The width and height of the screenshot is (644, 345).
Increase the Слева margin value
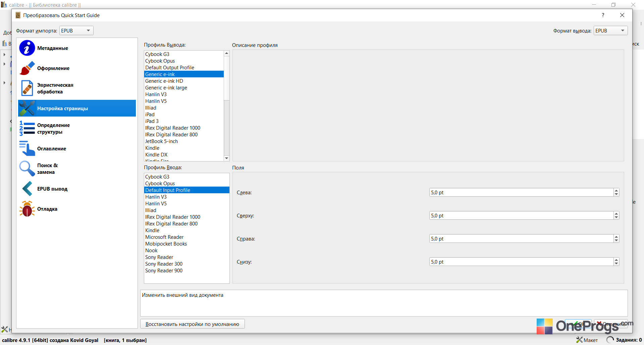pyautogui.click(x=616, y=190)
